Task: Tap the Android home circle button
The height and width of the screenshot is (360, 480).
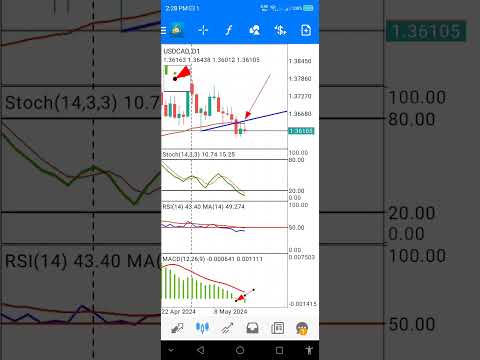Action: pos(240,350)
